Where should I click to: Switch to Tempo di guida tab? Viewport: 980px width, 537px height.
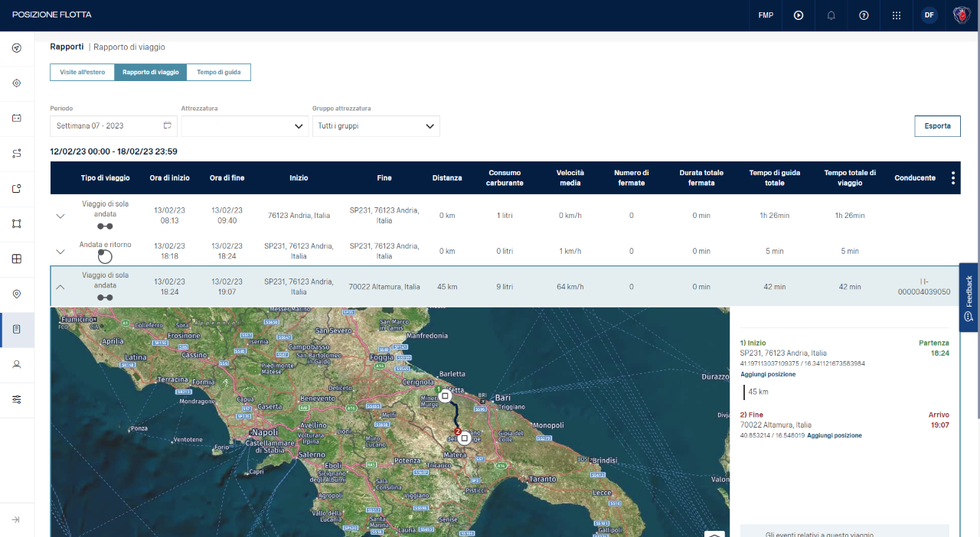pos(218,72)
